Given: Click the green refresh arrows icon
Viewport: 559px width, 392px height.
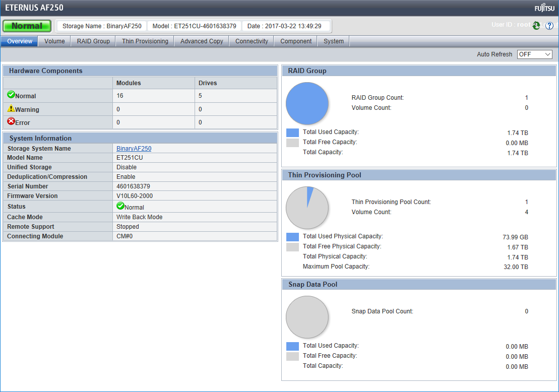Looking at the screenshot, I should point(536,26).
